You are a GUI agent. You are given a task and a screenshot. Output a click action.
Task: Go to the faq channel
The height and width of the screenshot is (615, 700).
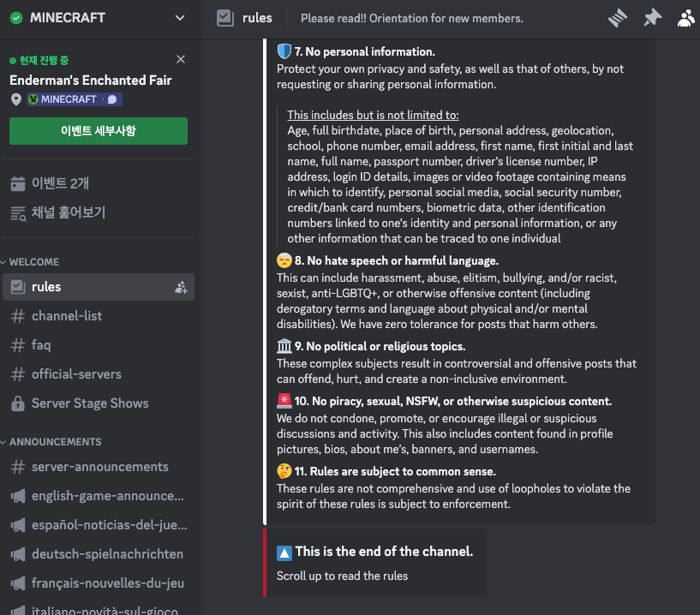pyautogui.click(x=99, y=345)
